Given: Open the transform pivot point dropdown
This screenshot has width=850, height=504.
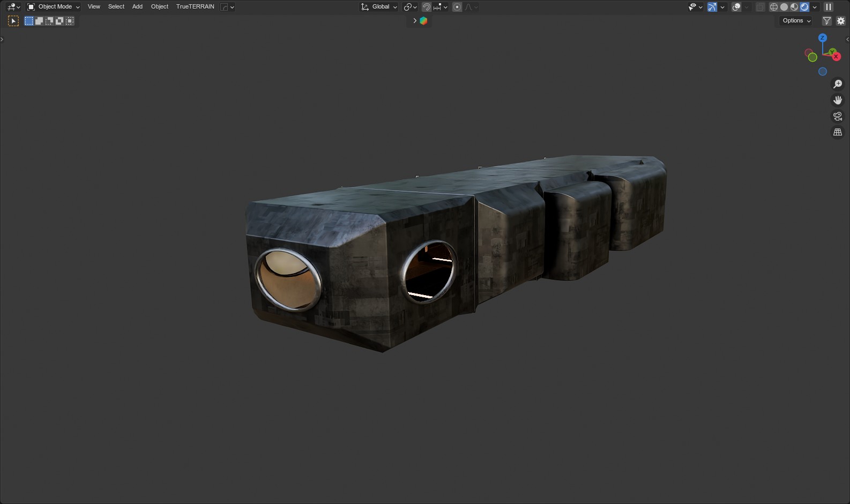Looking at the screenshot, I should pyautogui.click(x=411, y=7).
